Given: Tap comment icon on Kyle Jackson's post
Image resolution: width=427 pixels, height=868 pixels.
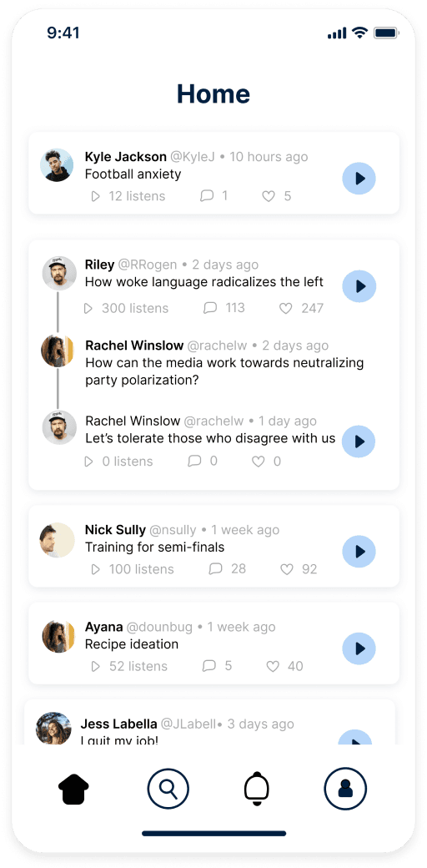Looking at the screenshot, I should coord(207,195).
